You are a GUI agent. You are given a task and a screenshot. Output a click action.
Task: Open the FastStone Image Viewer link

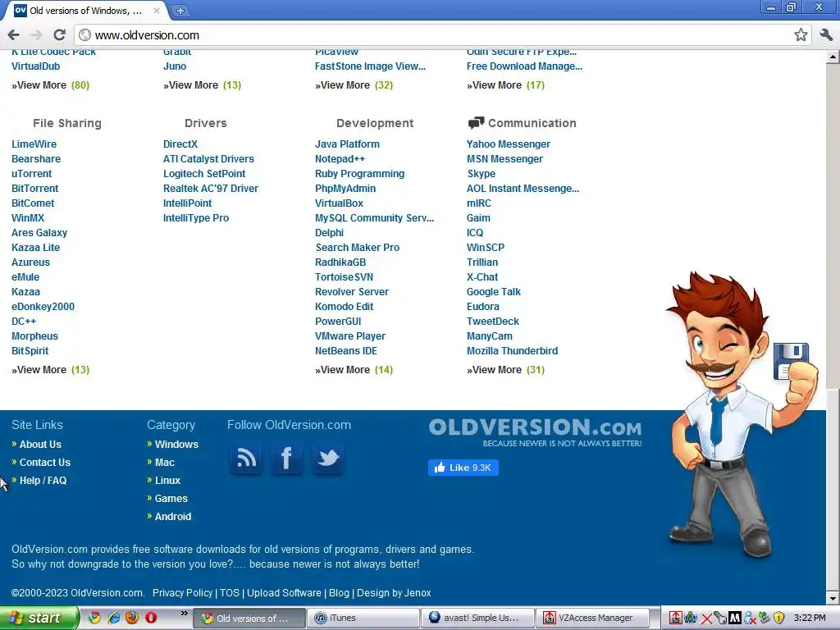[370, 66]
